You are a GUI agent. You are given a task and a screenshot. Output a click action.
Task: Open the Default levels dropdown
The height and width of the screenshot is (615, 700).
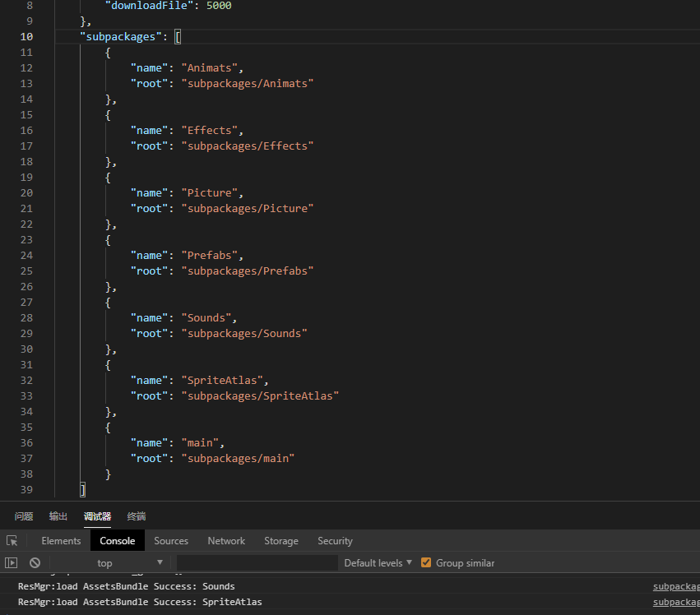point(378,563)
